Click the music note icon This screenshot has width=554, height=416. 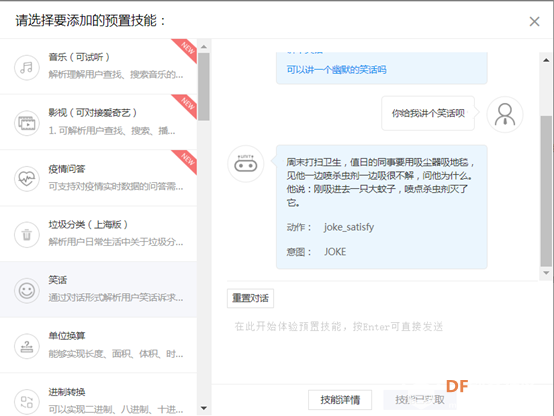coord(27,67)
